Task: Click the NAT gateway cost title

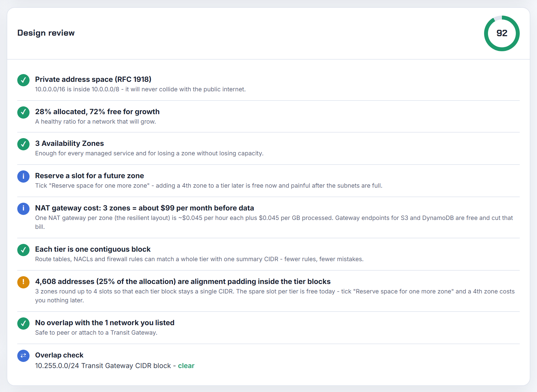Action: [x=145, y=208]
